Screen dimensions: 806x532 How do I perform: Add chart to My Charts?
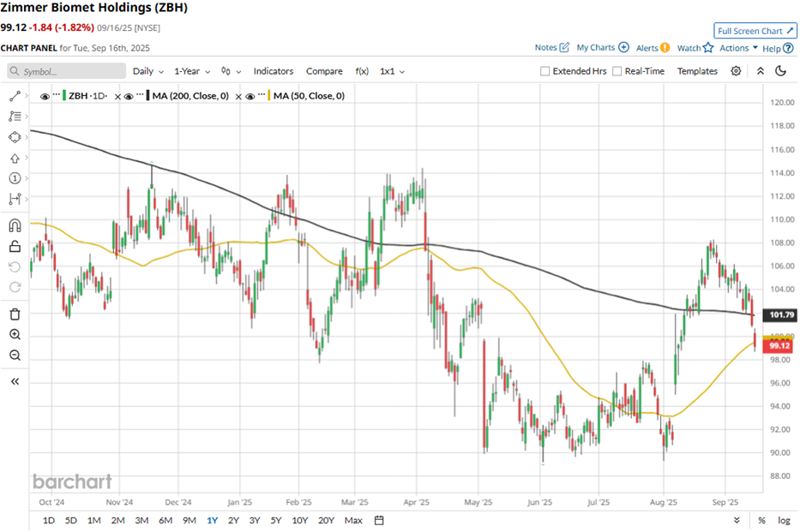[x=603, y=47]
